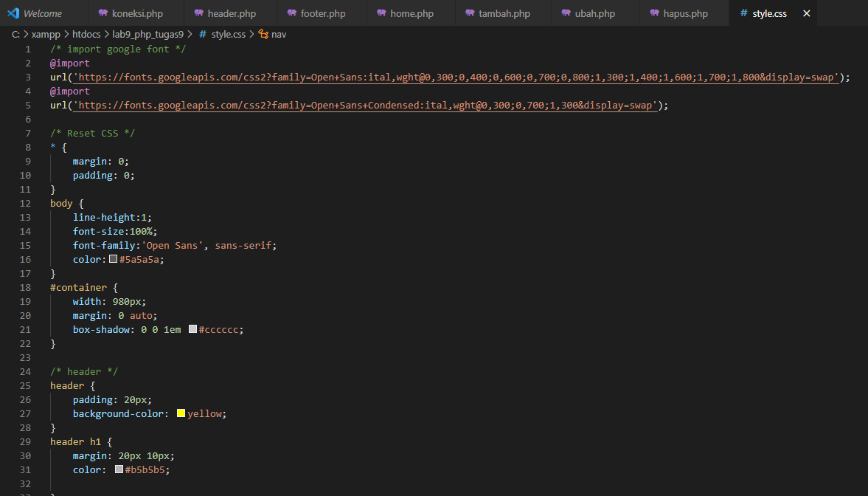Click the #5a5a5a color swatch
Screen dimensions: 868x496
click(114, 259)
